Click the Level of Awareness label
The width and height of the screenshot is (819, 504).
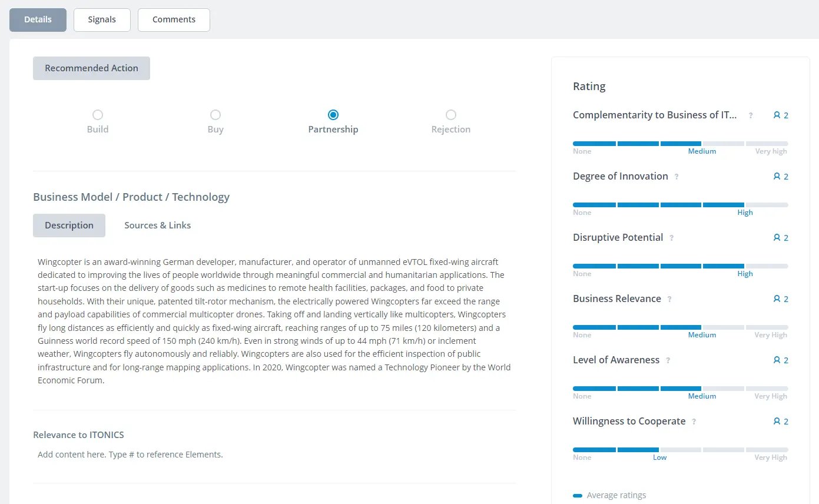click(616, 360)
